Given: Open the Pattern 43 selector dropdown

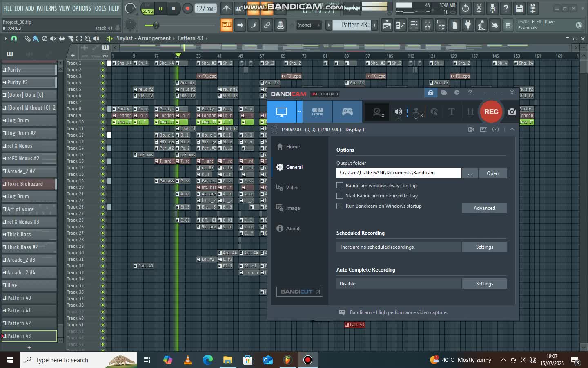Looking at the screenshot, I should click(x=354, y=25).
